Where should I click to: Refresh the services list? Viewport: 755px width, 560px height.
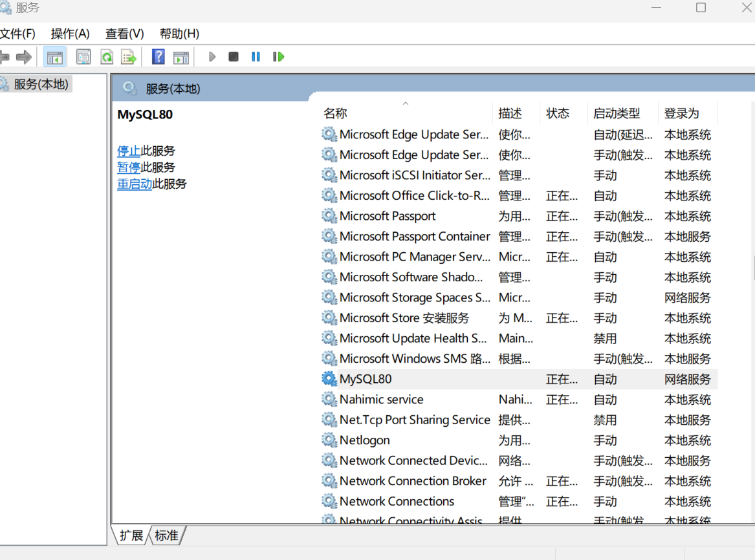coord(106,56)
